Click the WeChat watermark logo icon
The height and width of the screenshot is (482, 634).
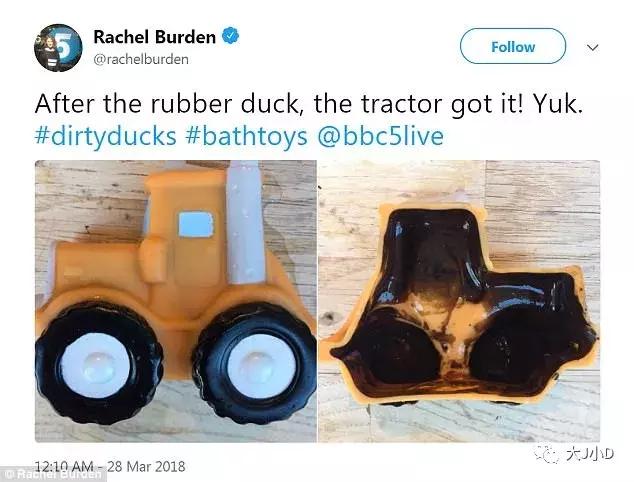click(546, 454)
